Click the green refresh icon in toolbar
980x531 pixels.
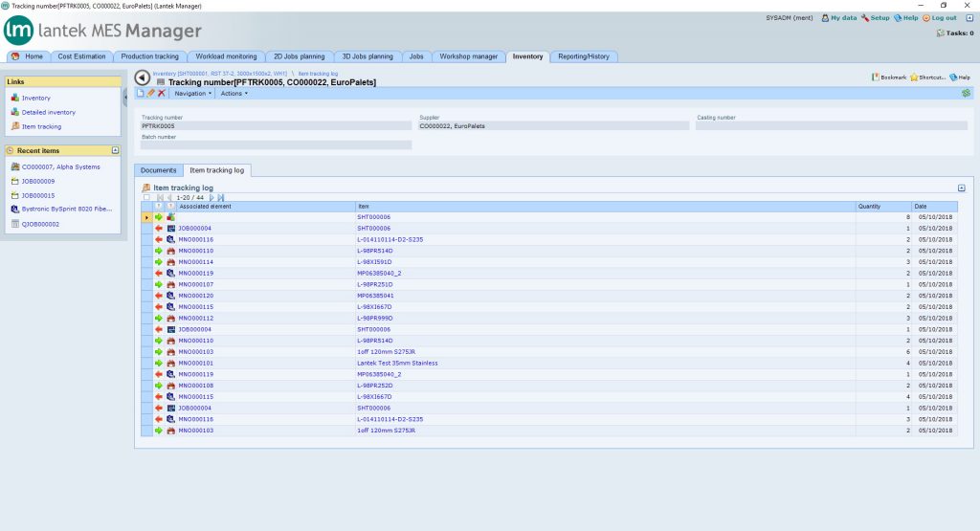(967, 93)
